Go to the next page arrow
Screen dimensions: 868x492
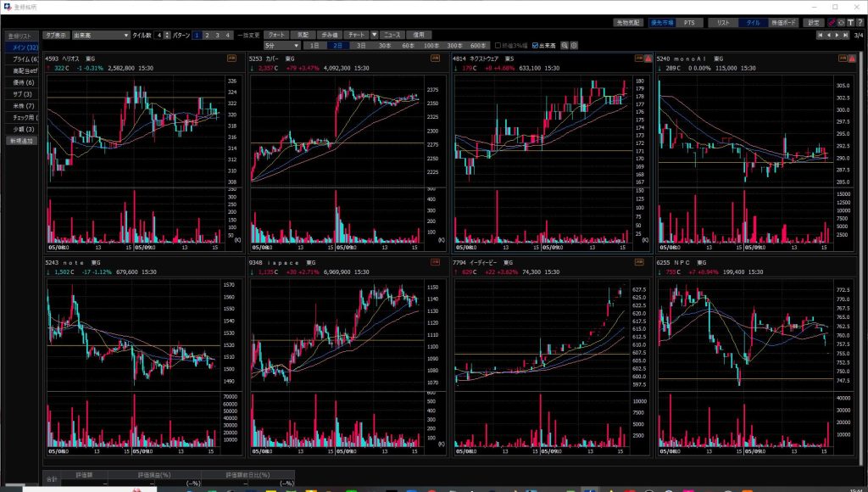click(x=837, y=35)
